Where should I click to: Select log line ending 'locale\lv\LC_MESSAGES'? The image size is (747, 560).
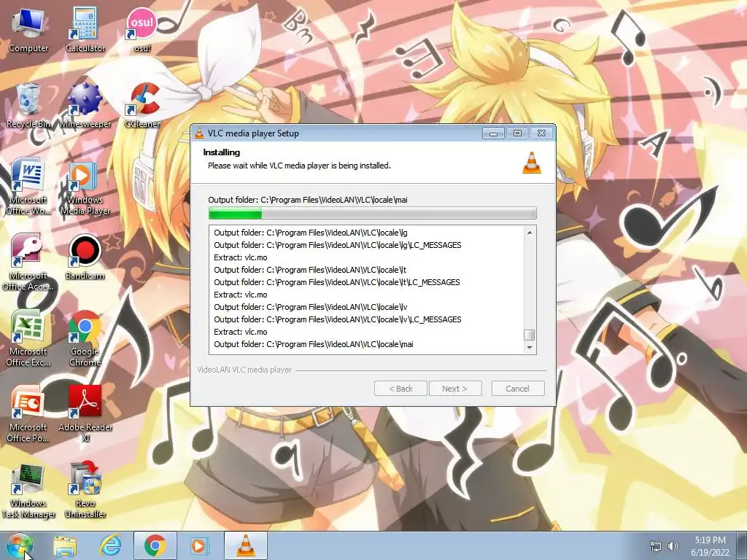point(337,319)
